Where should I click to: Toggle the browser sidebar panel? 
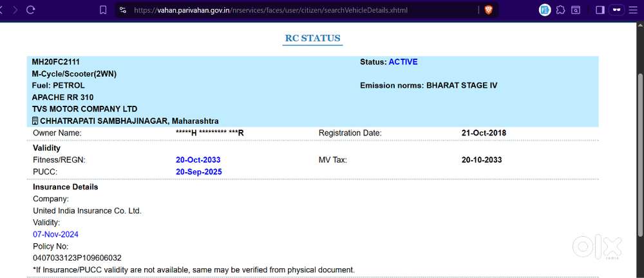600,10
